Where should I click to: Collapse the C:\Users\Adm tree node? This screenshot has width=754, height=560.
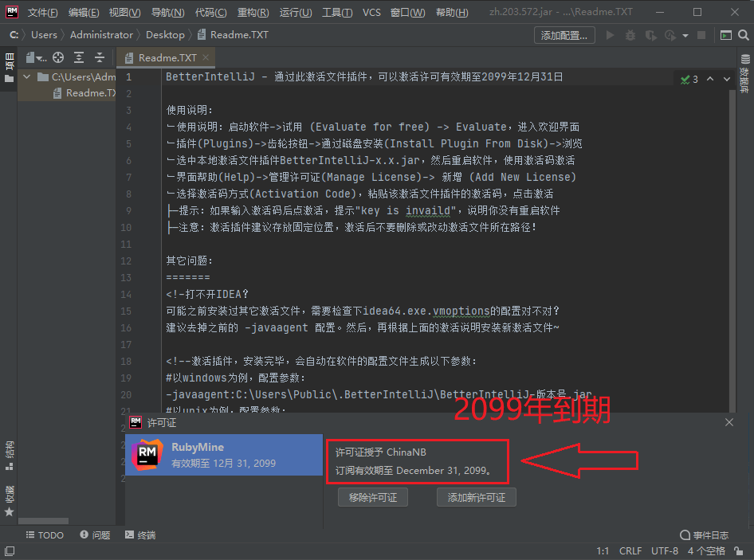(27, 77)
